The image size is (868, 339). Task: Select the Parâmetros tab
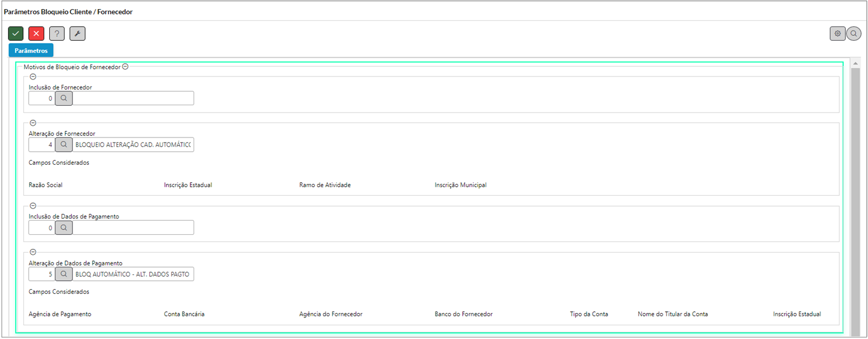coord(31,50)
